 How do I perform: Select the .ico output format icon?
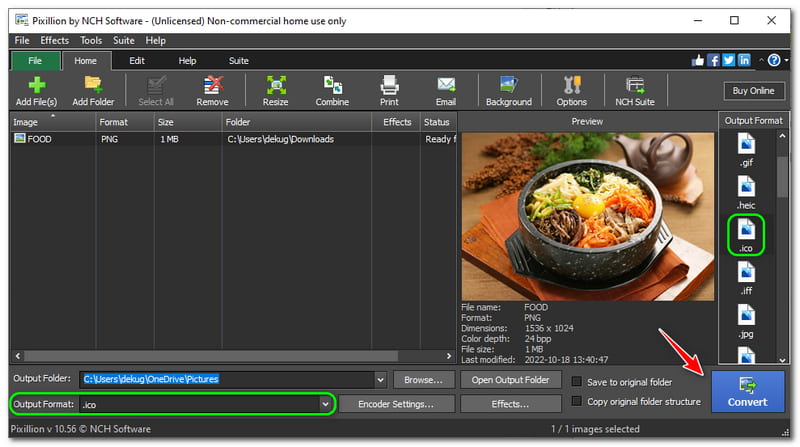tap(746, 234)
